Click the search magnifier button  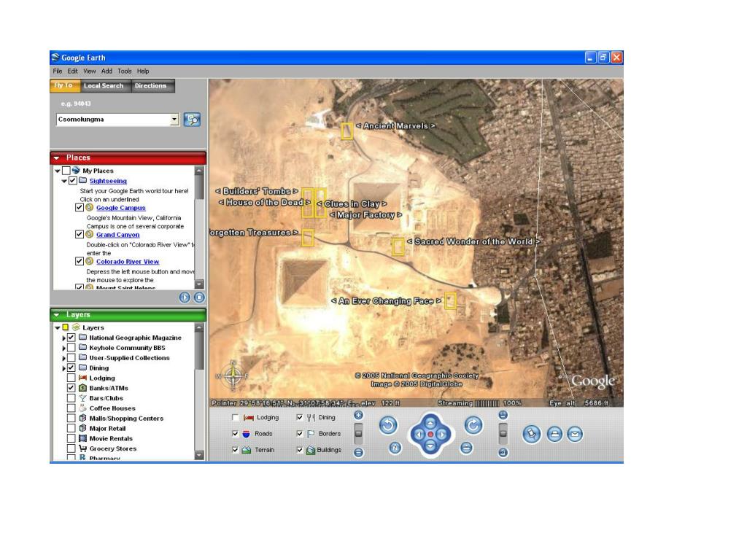point(192,120)
